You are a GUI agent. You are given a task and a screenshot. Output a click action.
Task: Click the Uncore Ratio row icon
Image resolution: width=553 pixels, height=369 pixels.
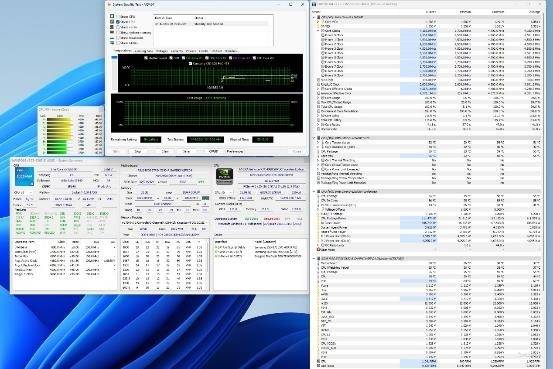pyautogui.click(x=318, y=129)
